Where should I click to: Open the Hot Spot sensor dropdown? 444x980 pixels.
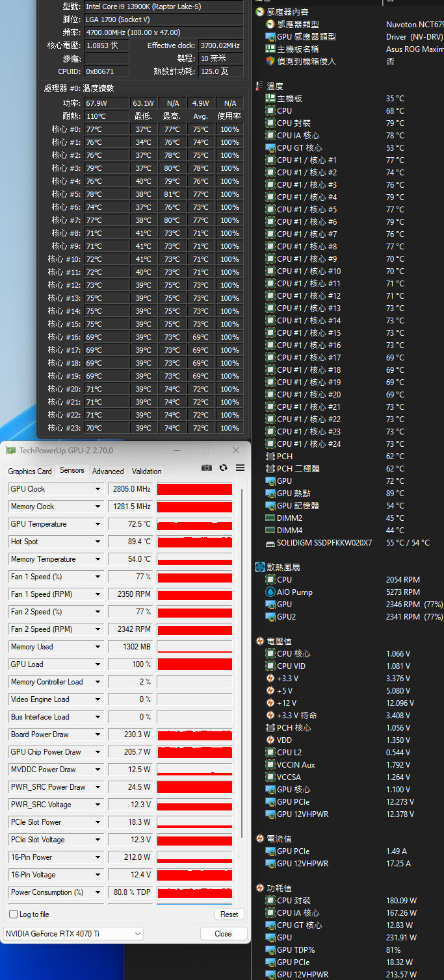coord(98,542)
